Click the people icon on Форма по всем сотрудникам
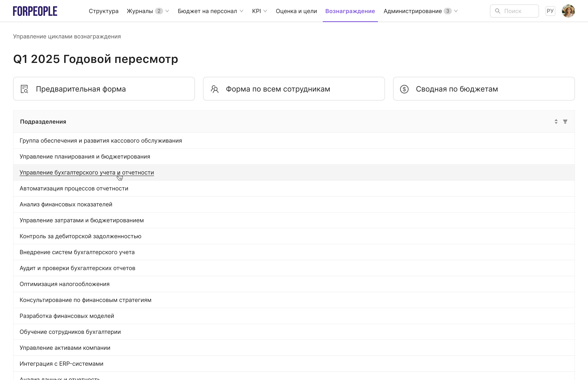 point(215,89)
